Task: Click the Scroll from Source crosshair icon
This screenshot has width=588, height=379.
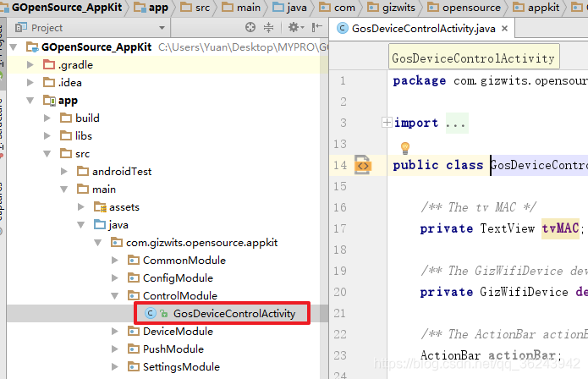Action: 250,27
